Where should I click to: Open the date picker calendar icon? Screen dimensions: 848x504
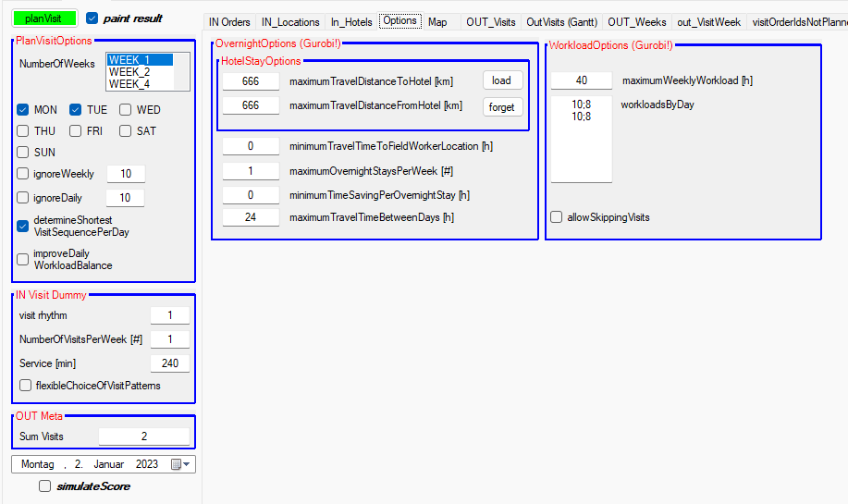(x=177, y=464)
